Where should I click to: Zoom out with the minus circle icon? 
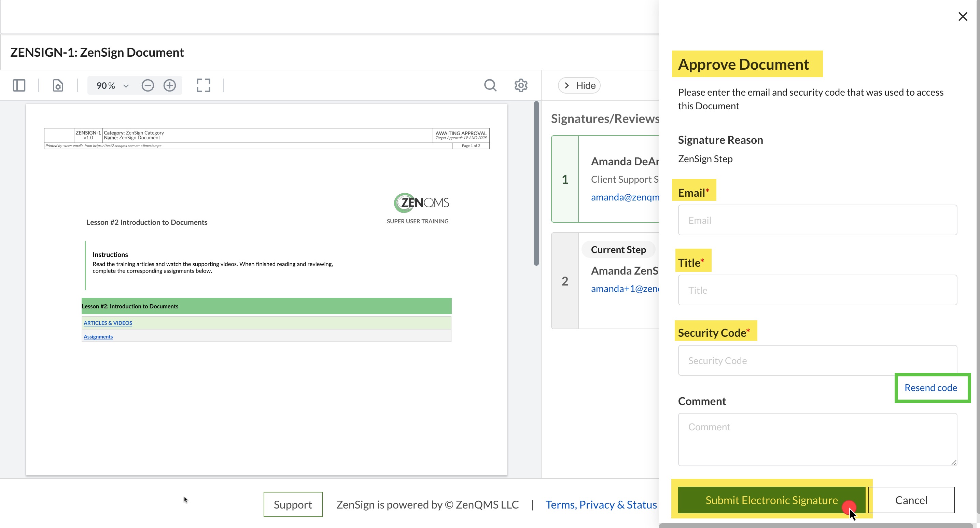pyautogui.click(x=148, y=85)
